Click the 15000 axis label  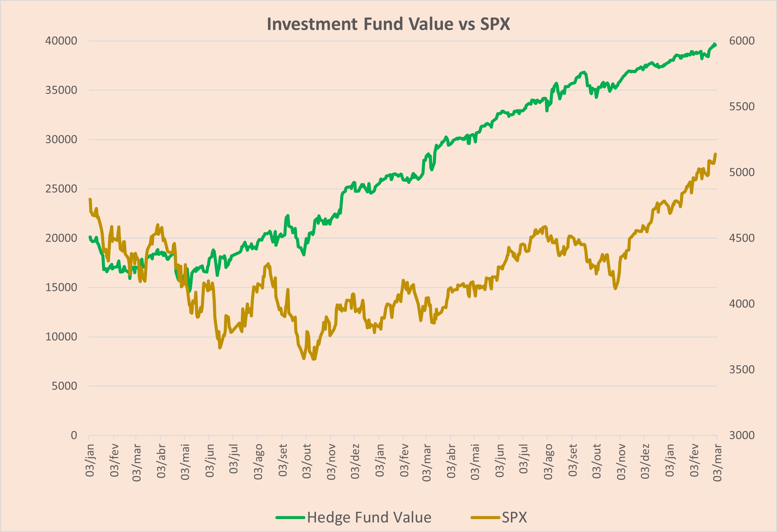click(x=61, y=287)
